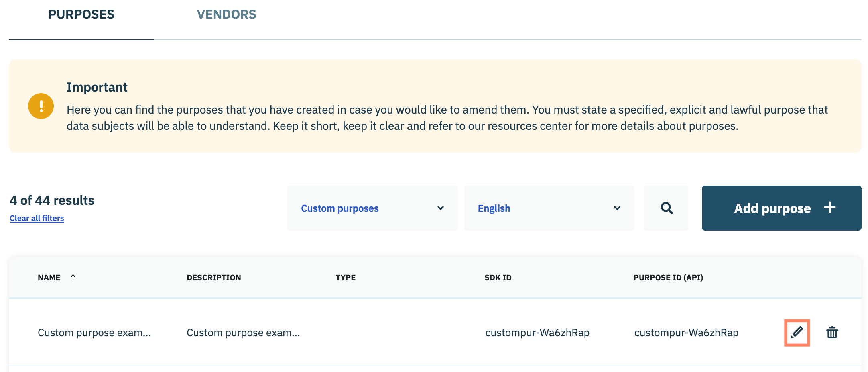
Task: Click the Clear all filters link
Action: click(37, 218)
